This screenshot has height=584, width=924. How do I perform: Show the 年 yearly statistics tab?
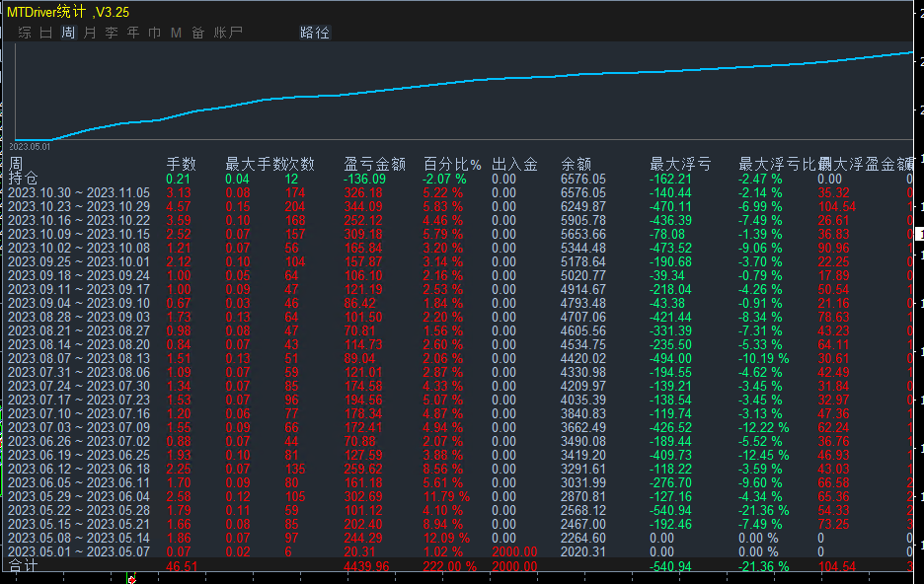pyautogui.click(x=133, y=33)
